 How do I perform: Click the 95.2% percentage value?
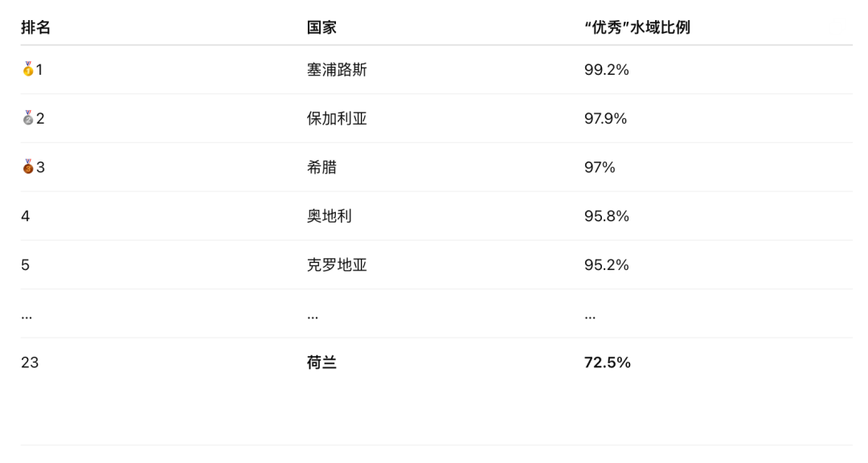(606, 265)
